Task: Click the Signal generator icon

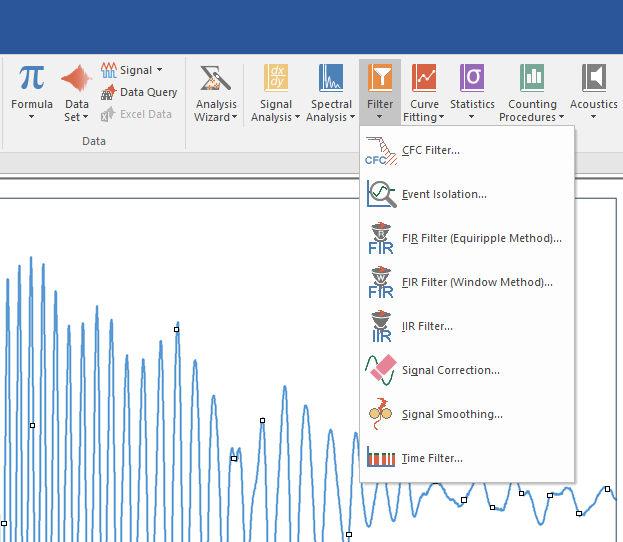Action: pyautogui.click(x=108, y=70)
